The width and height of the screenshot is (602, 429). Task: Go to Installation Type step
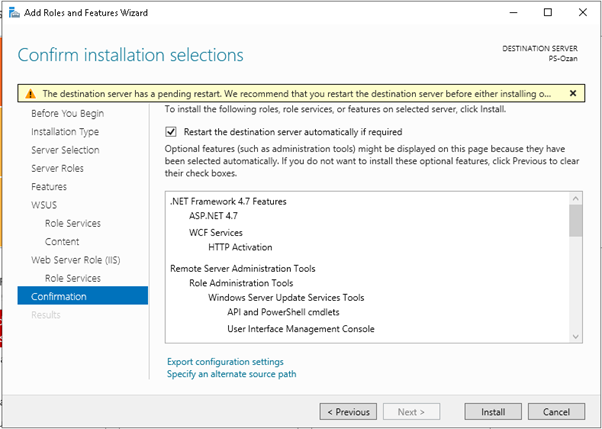pyautogui.click(x=65, y=131)
